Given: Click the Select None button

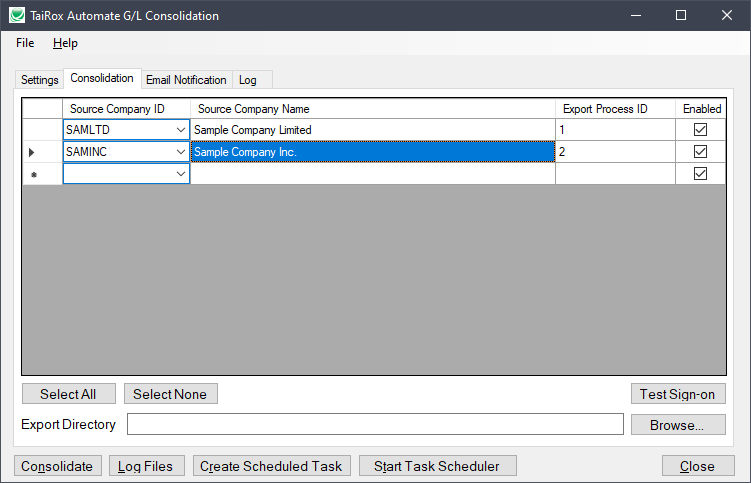Looking at the screenshot, I should (171, 394).
